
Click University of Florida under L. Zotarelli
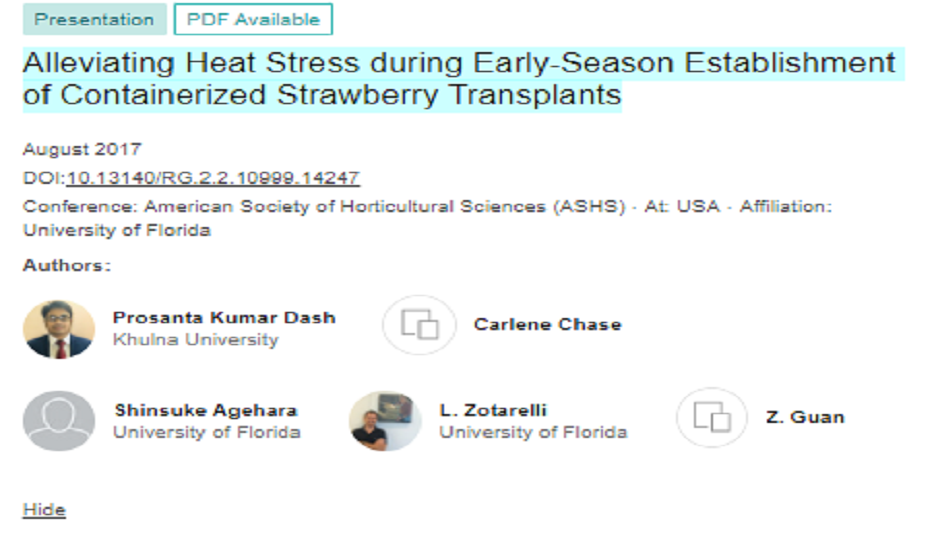pyautogui.click(x=533, y=432)
